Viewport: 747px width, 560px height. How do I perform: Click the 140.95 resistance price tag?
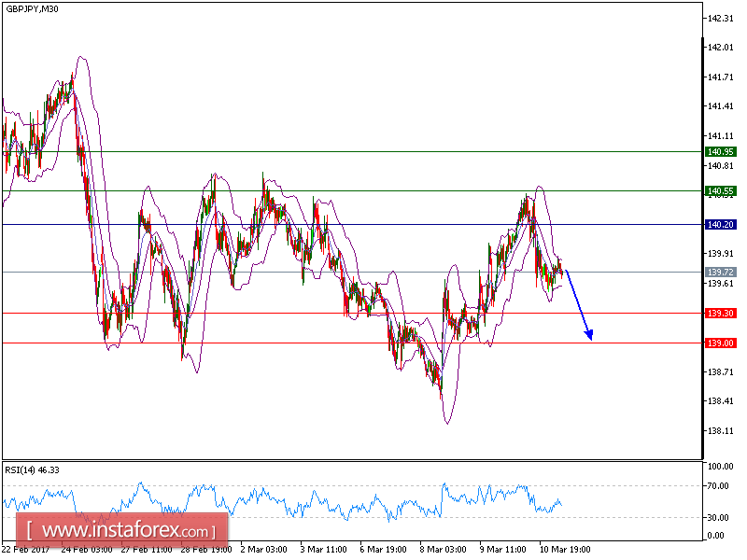tap(719, 150)
